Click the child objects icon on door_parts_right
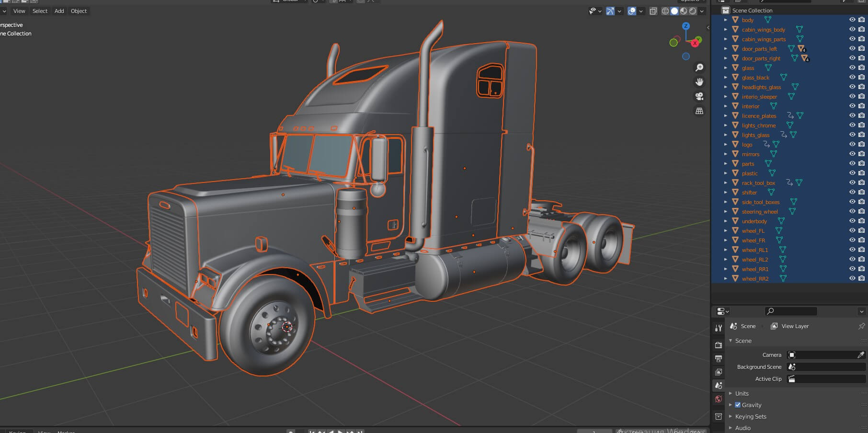 (x=805, y=58)
